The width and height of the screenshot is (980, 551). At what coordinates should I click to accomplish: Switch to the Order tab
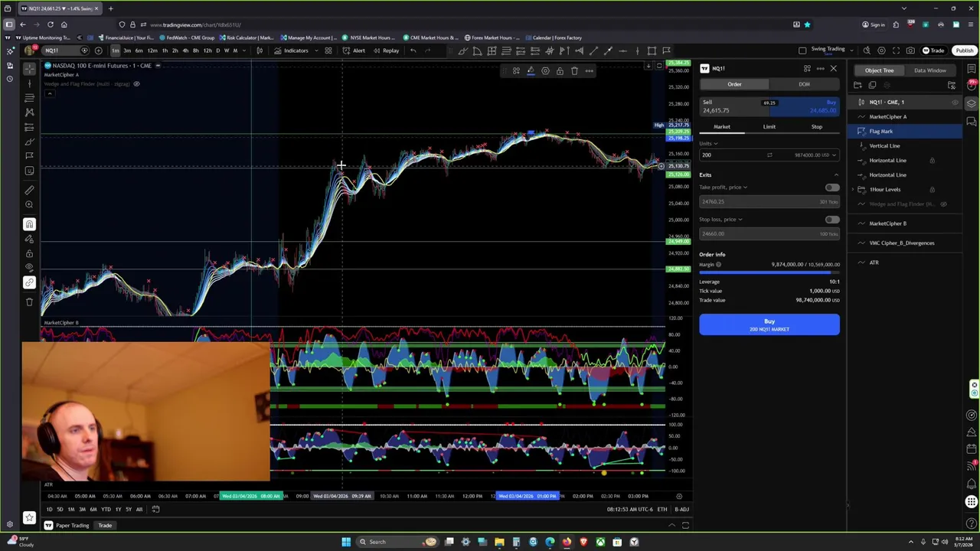734,84
